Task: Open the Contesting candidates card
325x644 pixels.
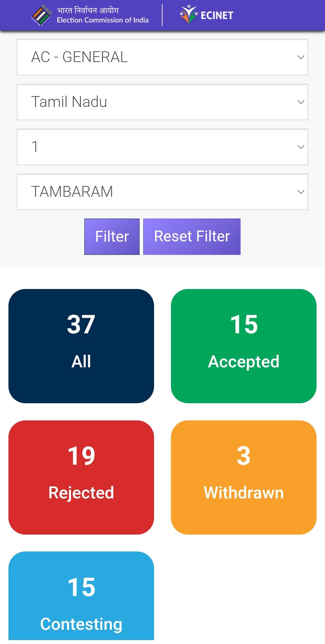Action: [81, 597]
